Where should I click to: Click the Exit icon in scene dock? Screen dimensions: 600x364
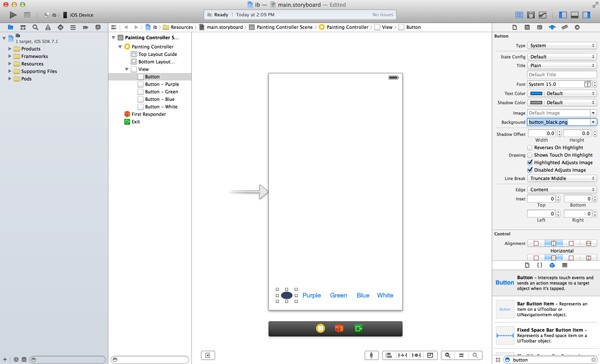(358, 328)
